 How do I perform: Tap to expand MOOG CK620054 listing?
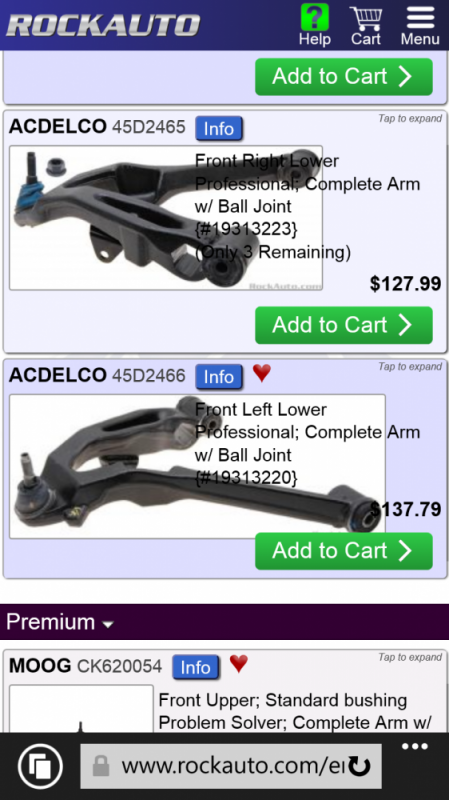410,657
